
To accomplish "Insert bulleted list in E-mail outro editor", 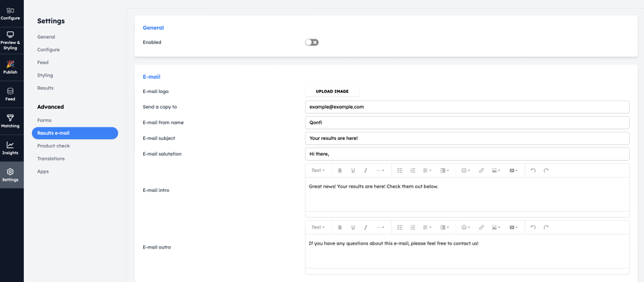I will coord(400,228).
